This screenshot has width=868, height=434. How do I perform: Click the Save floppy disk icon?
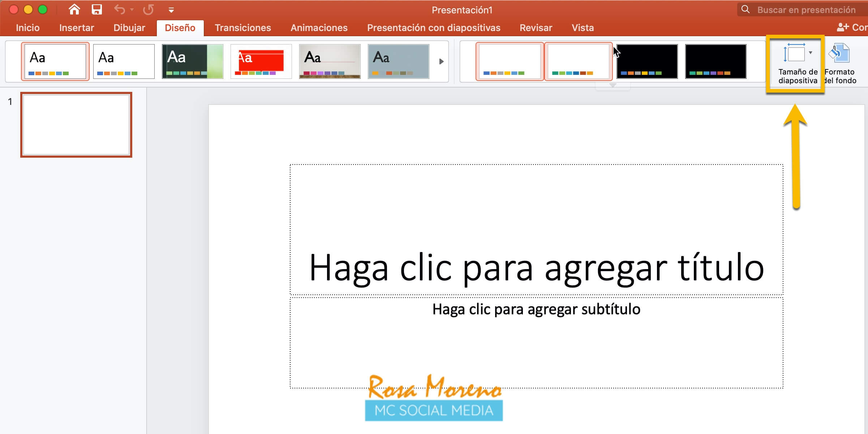click(x=96, y=9)
